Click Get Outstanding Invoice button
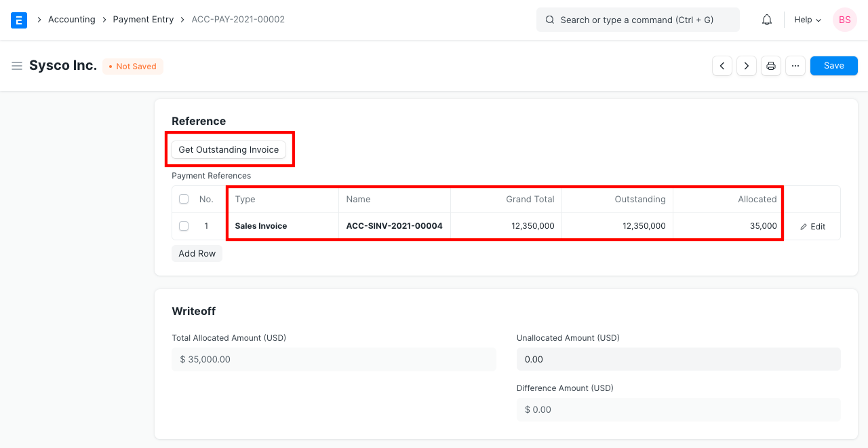The width and height of the screenshot is (868, 448). click(x=229, y=149)
